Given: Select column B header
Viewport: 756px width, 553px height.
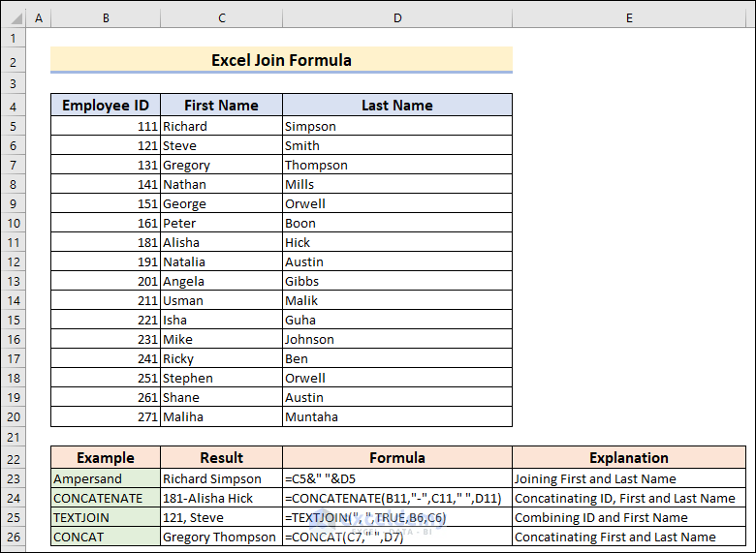Looking at the screenshot, I should pyautogui.click(x=106, y=17).
